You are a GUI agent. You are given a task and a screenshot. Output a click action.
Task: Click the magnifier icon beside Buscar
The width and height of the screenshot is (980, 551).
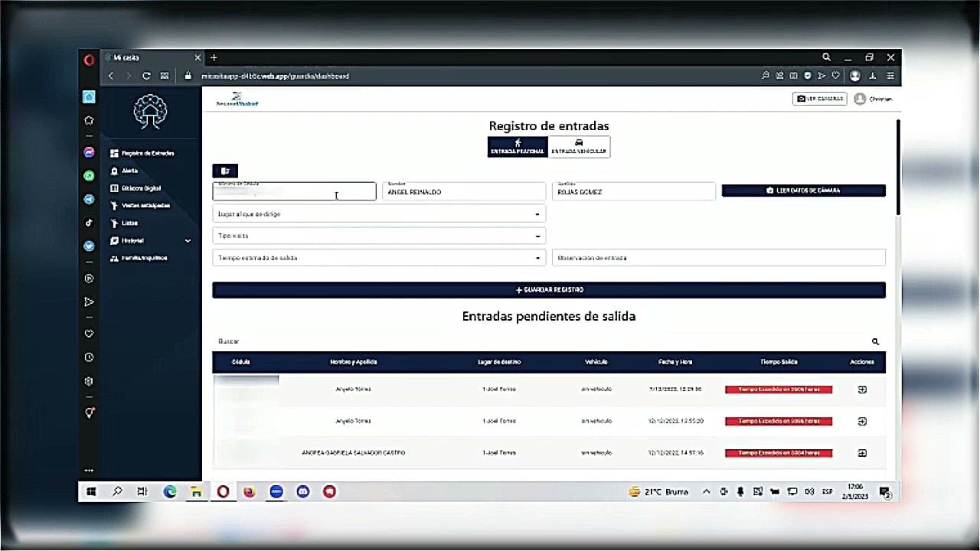(875, 341)
